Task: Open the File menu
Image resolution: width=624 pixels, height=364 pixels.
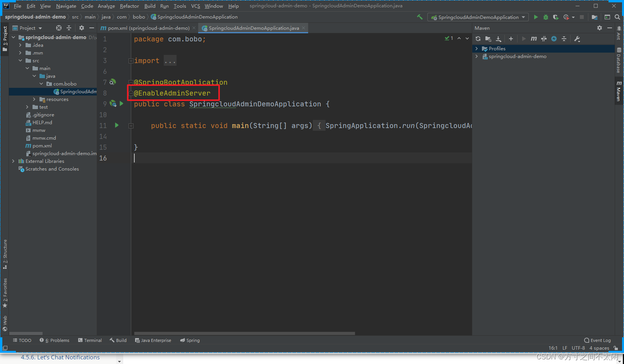Action: pos(17,6)
